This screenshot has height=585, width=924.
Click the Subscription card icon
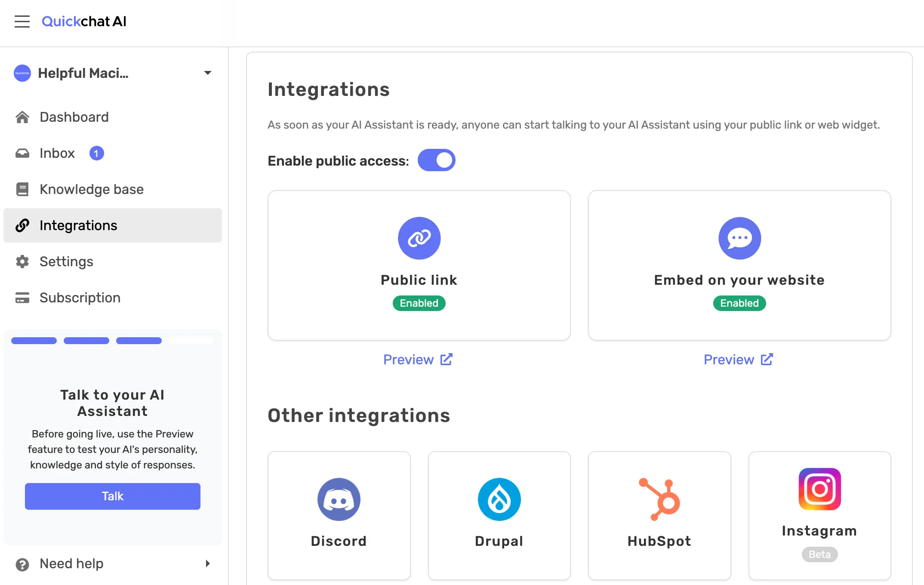point(22,298)
